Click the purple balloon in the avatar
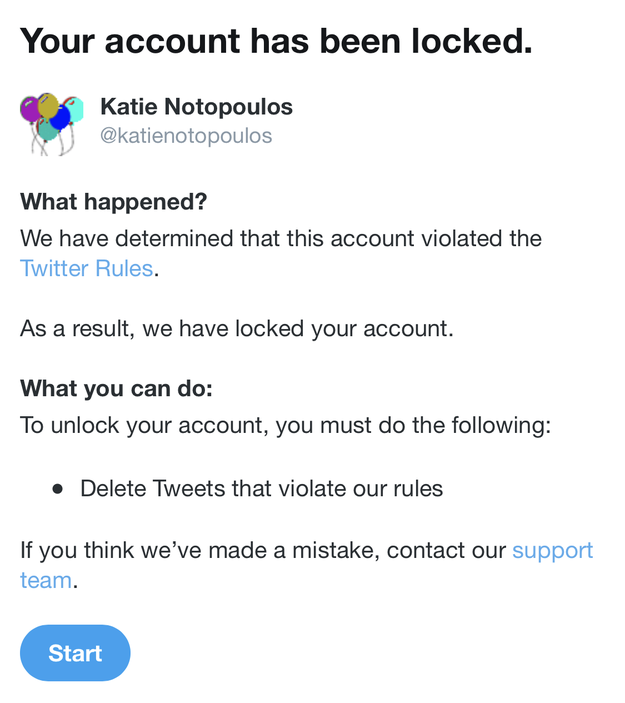The image size is (625, 703). click(30, 109)
